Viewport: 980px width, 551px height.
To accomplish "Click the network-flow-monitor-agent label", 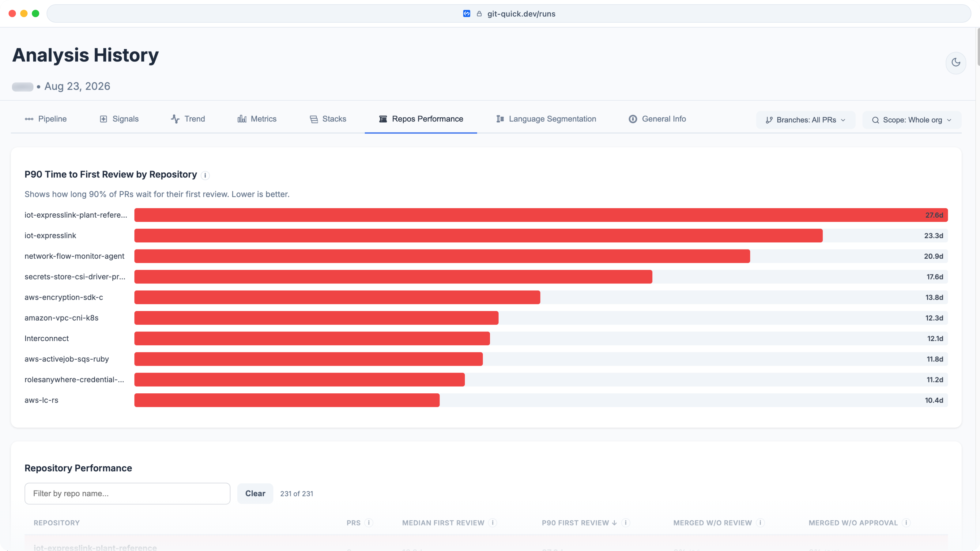I will 74,256.
